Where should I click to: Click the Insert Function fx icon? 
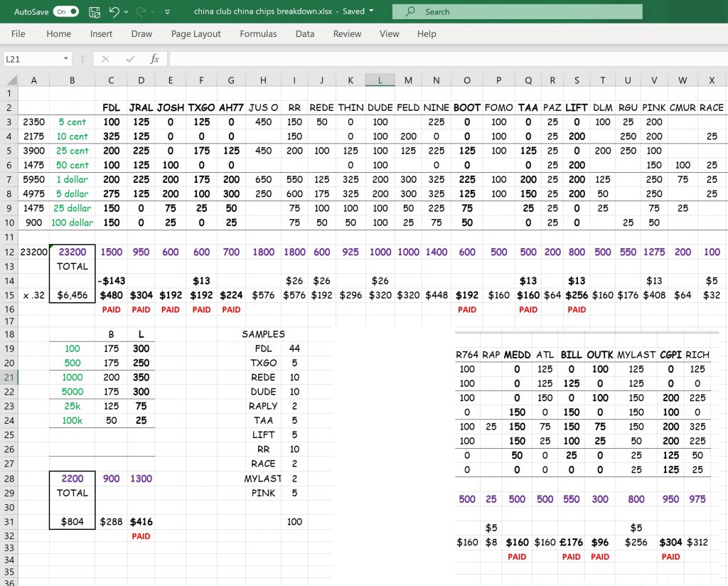(x=154, y=59)
